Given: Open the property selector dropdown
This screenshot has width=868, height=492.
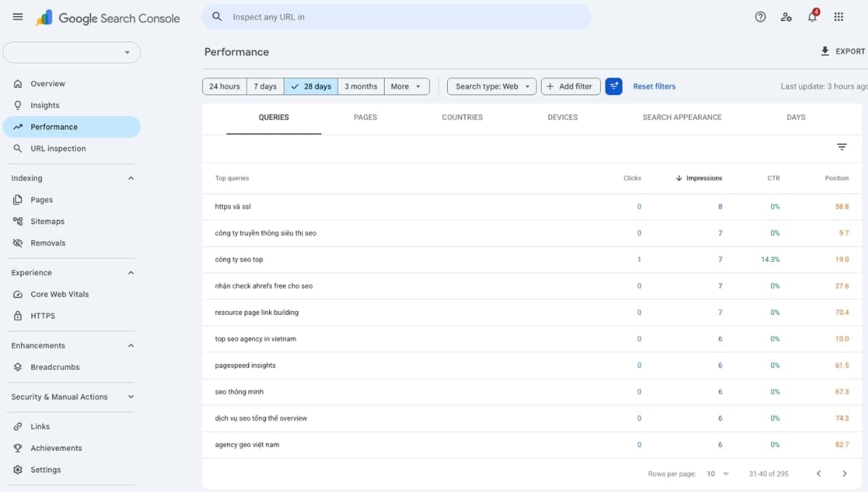Looking at the screenshot, I should coord(72,52).
